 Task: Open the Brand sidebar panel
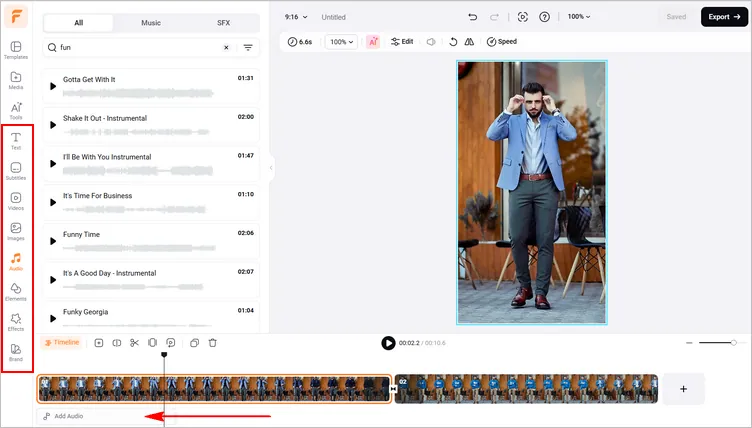pos(16,353)
